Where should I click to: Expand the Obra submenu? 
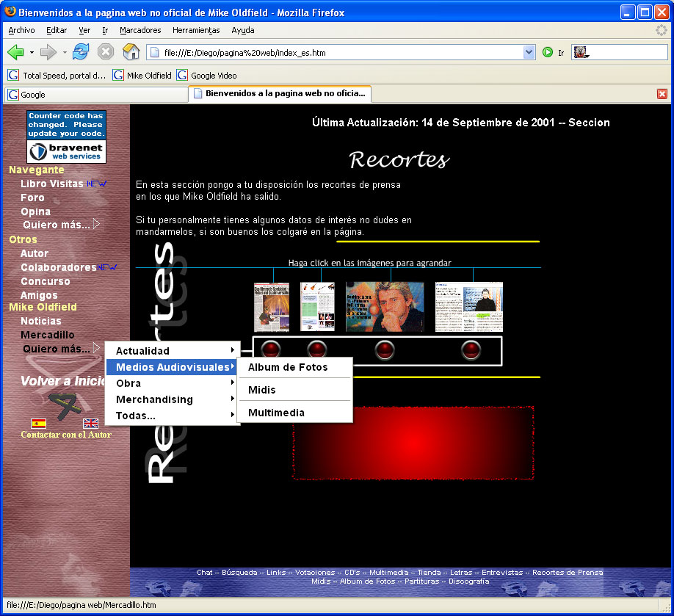click(x=173, y=383)
